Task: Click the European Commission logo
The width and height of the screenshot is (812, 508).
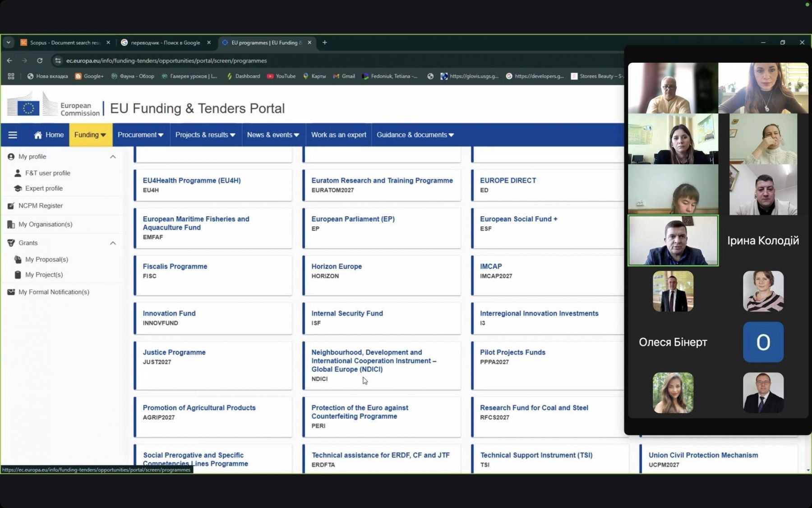Action: [x=53, y=105]
